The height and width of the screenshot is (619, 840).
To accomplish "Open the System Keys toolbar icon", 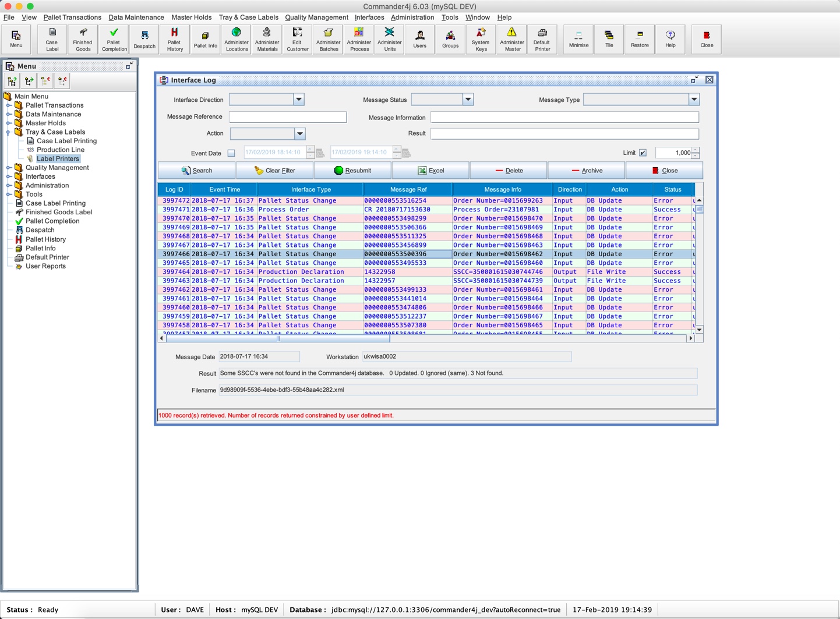I will point(481,39).
